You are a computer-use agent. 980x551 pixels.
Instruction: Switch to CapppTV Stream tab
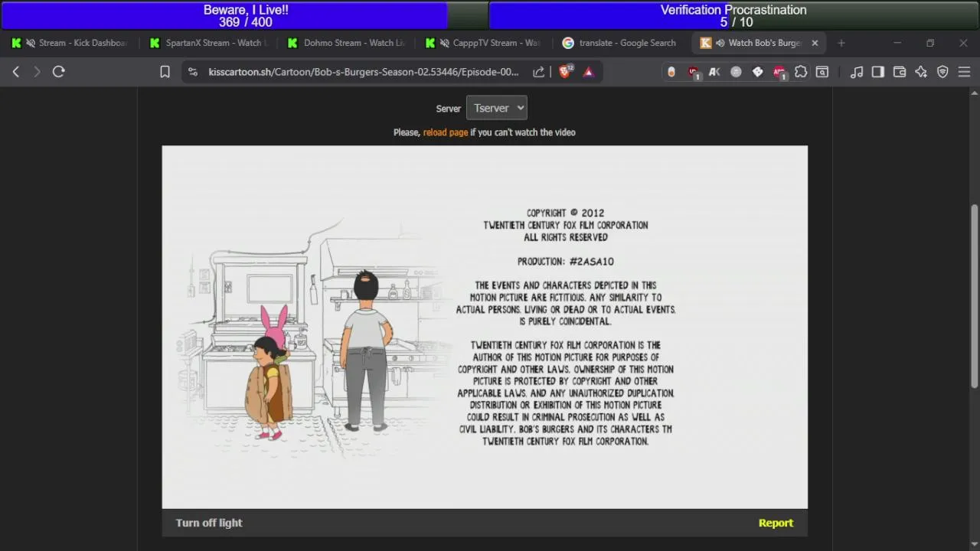tap(484, 43)
